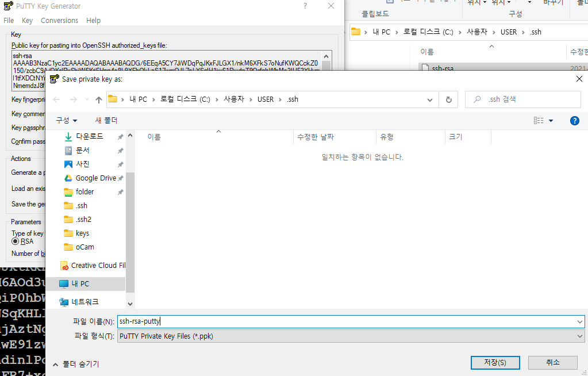Click .ssh in Explorer window address bar
The image size is (588, 376).
click(536, 32)
